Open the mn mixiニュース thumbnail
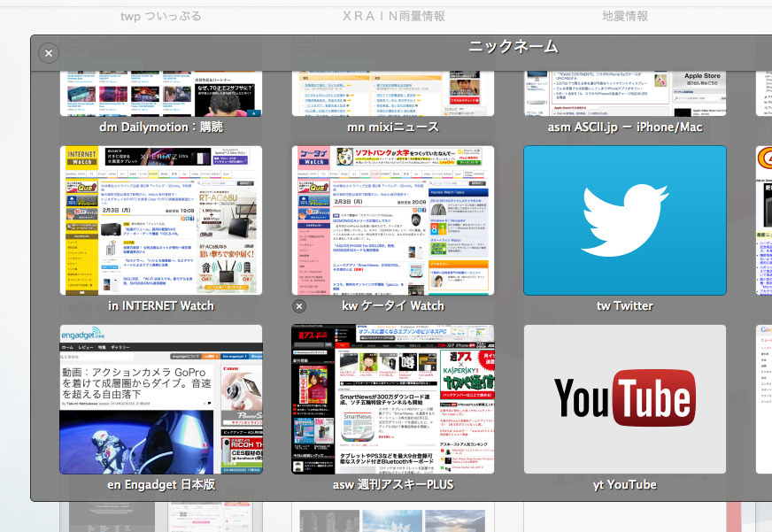 coord(393,94)
